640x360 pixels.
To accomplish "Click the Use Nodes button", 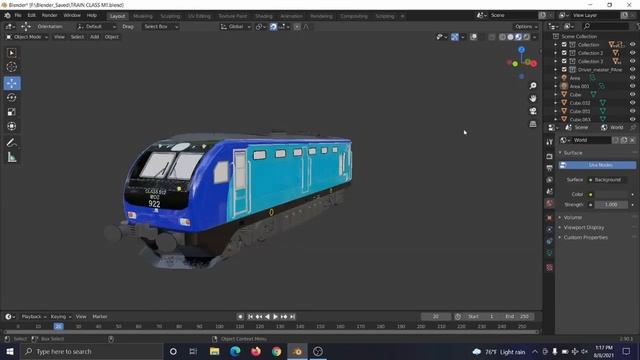I will click(x=597, y=165).
